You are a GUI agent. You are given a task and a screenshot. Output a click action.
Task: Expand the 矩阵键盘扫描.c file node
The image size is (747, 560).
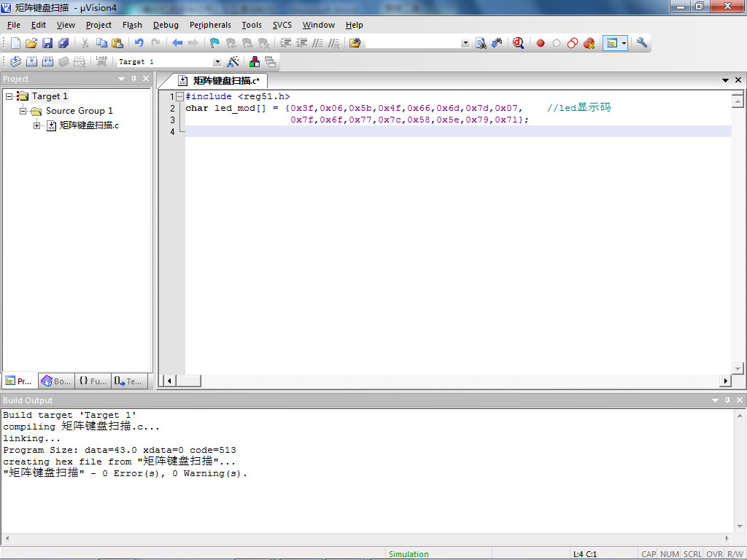tap(36, 125)
